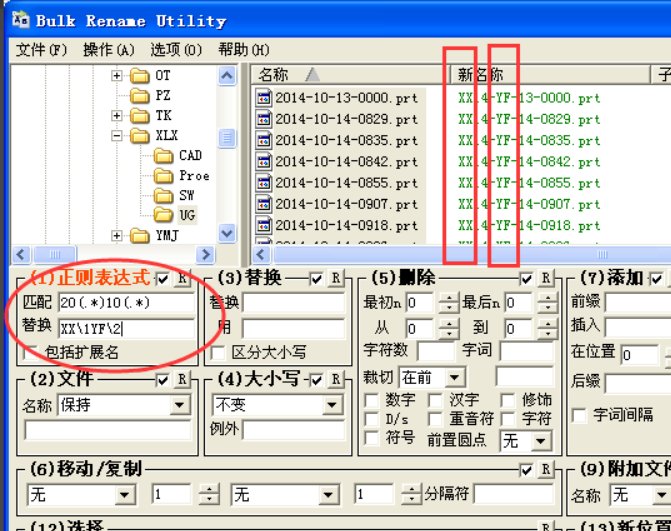Collapse the XLX folder tree node
This screenshot has width=671, height=531.
click(x=116, y=136)
